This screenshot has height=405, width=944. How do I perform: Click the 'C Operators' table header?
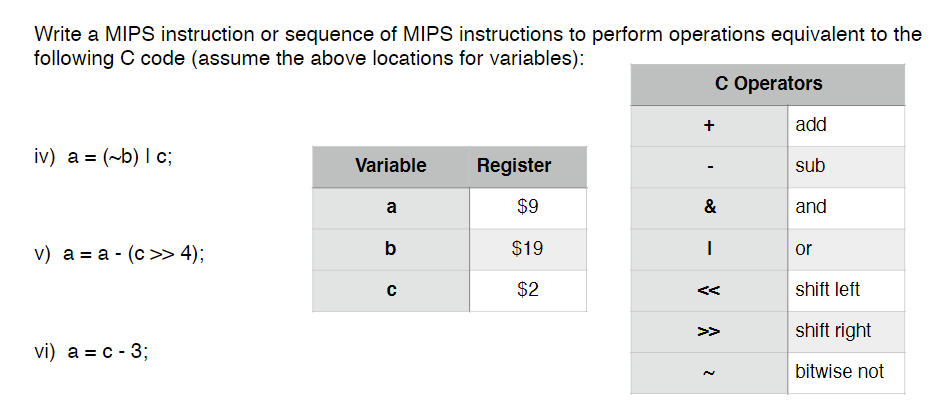click(x=768, y=84)
